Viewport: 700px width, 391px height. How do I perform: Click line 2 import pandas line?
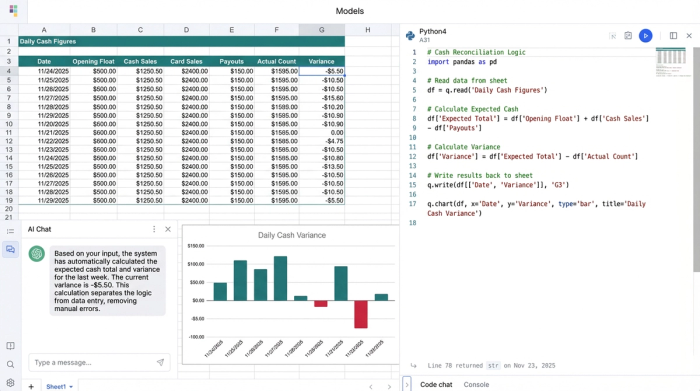pos(462,62)
